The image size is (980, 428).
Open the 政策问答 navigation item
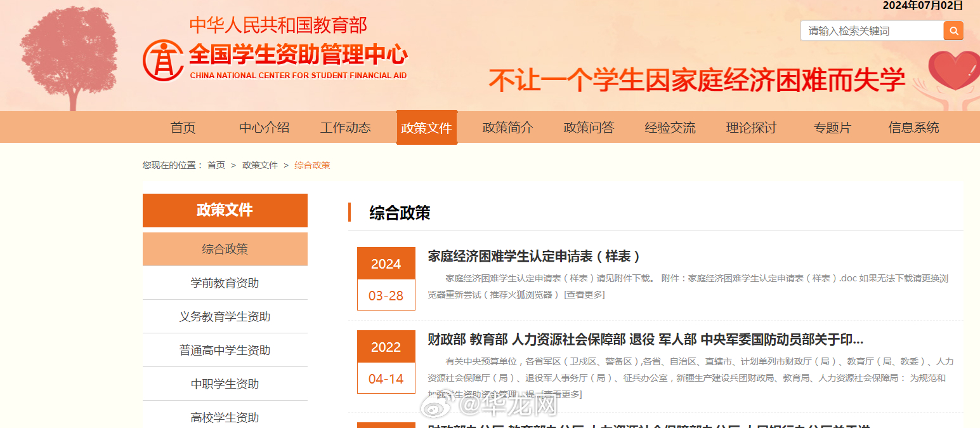589,128
